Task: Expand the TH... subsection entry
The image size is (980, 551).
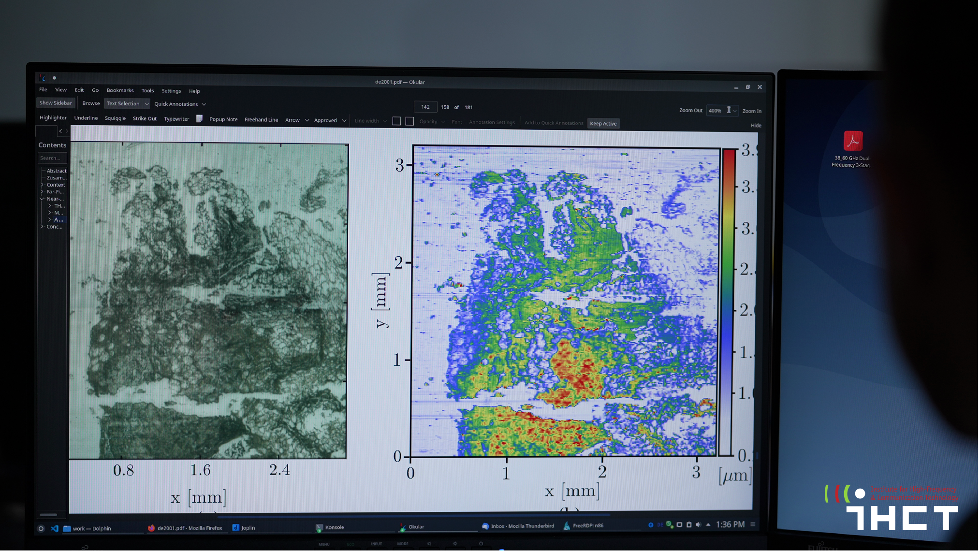Action: pyautogui.click(x=50, y=206)
